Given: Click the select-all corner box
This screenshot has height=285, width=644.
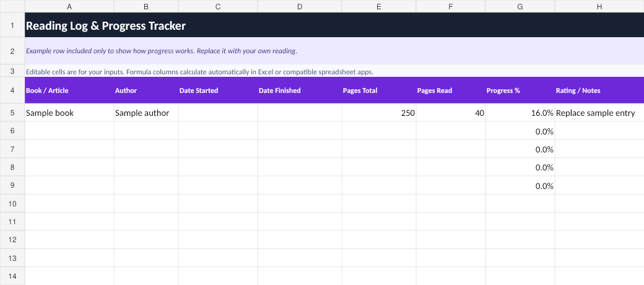Looking at the screenshot, I should [x=12, y=6].
